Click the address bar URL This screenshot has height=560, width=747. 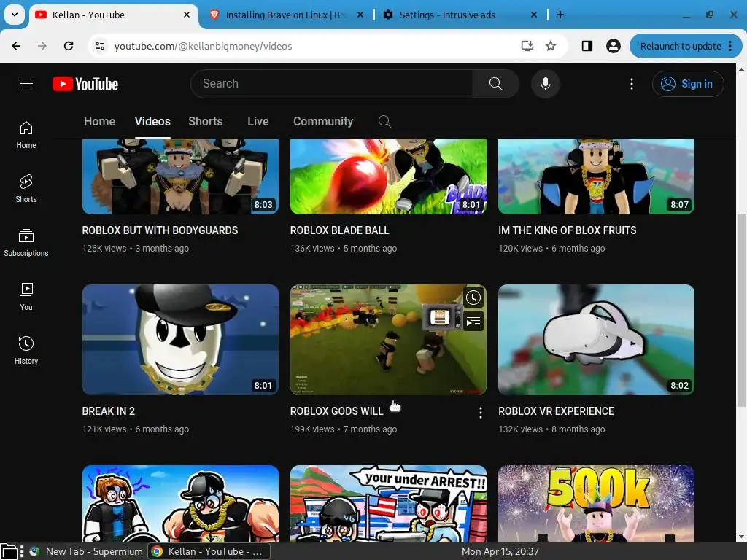coord(203,46)
